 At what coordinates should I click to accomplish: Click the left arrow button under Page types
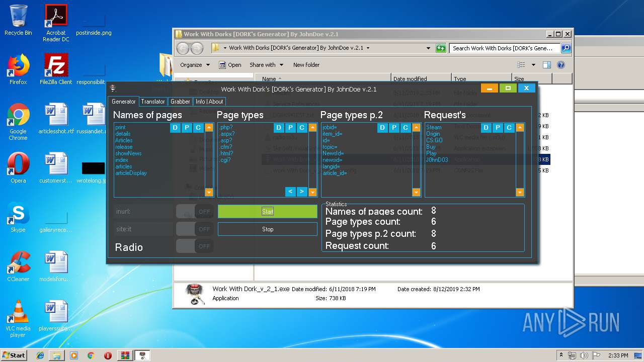point(290,192)
